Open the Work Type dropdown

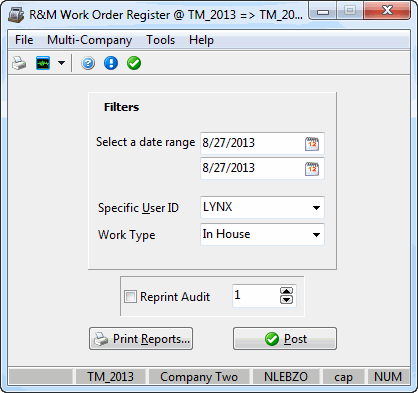pyautogui.click(x=316, y=235)
